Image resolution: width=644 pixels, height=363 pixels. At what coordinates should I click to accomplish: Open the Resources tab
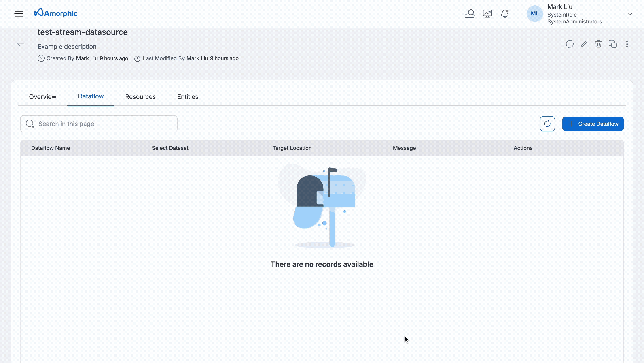point(140,97)
